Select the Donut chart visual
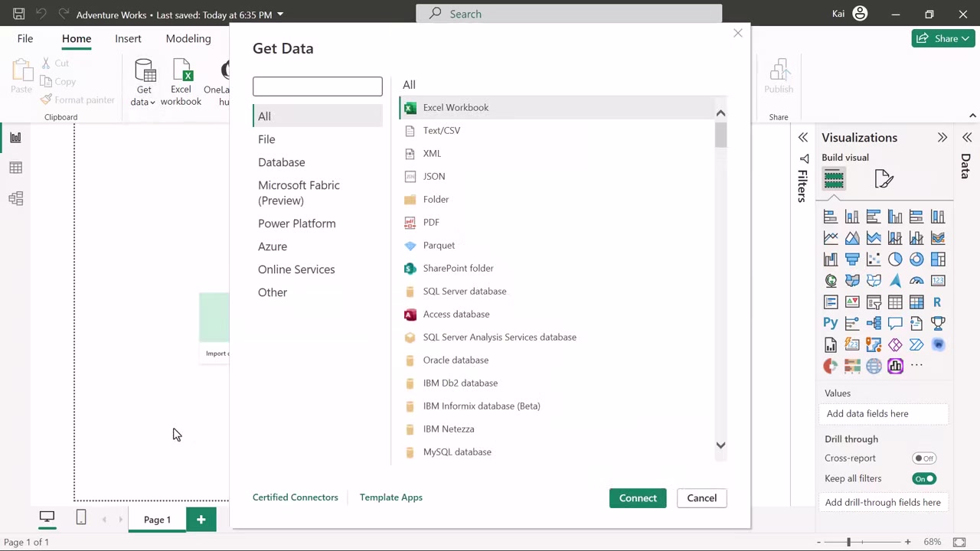The height and width of the screenshot is (551, 980). click(916, 259)
